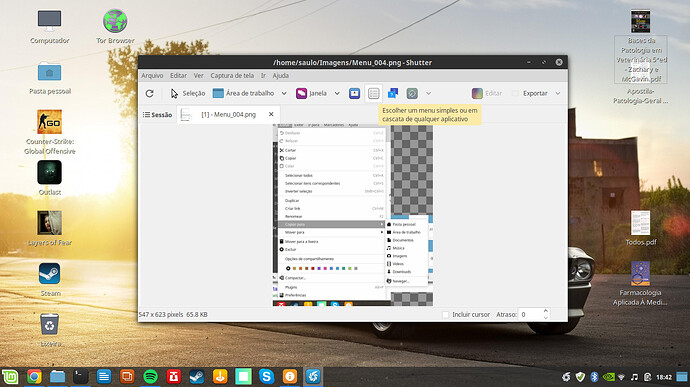Open the sound volume tray icon

(x=634, y=377)
